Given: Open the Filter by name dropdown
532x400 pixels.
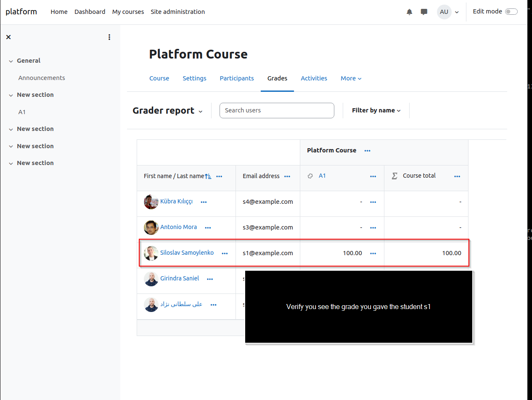Looking at the screenshot, I should [376, 110].
